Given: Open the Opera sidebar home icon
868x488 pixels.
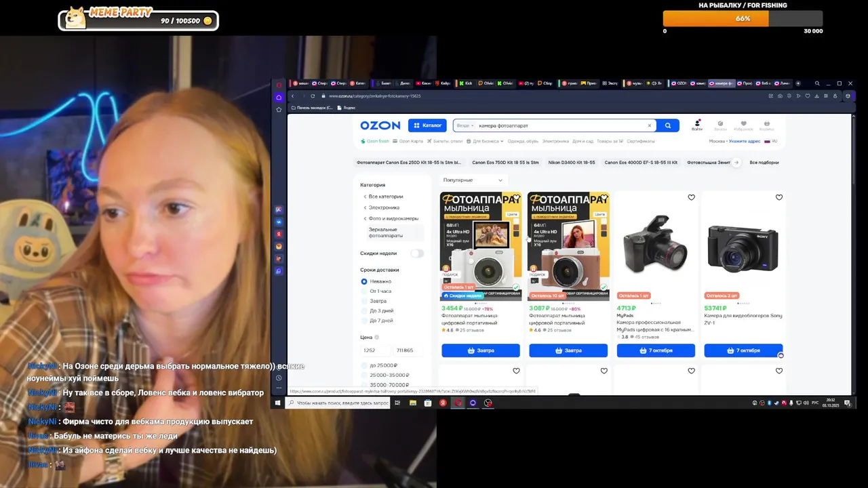Looking at the screenshot, I should point(279,98).
